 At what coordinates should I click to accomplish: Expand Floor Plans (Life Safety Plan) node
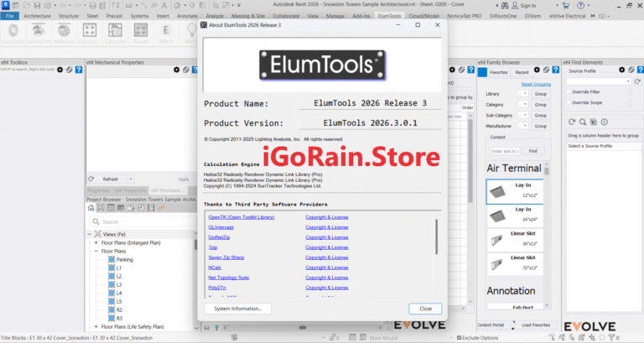pyautogui.click(x=96, y=326)
